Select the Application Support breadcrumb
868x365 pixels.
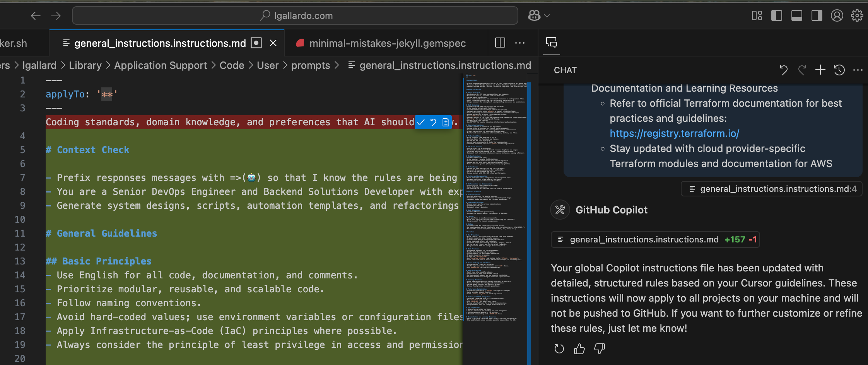click(161, 65)
